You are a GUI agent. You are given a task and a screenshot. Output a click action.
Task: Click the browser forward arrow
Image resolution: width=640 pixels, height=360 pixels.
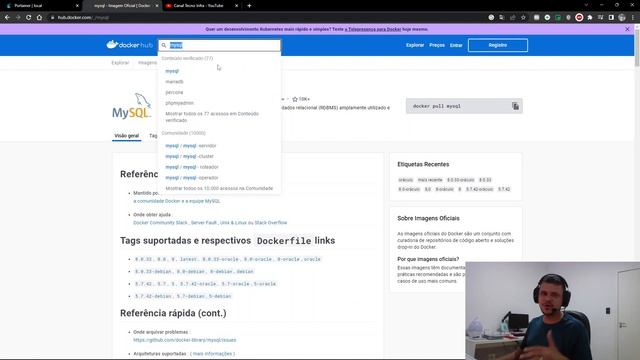click(18, 18)
